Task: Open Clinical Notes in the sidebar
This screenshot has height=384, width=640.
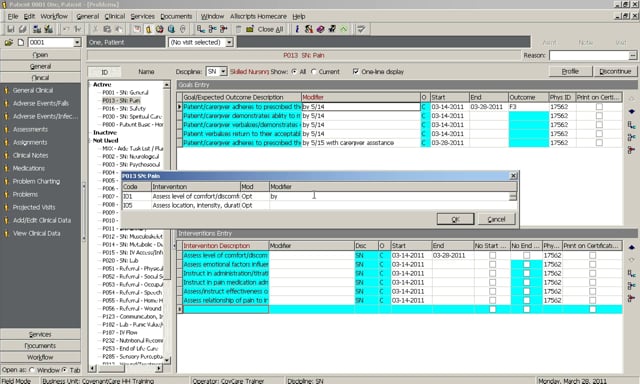Action: (30, 155)
